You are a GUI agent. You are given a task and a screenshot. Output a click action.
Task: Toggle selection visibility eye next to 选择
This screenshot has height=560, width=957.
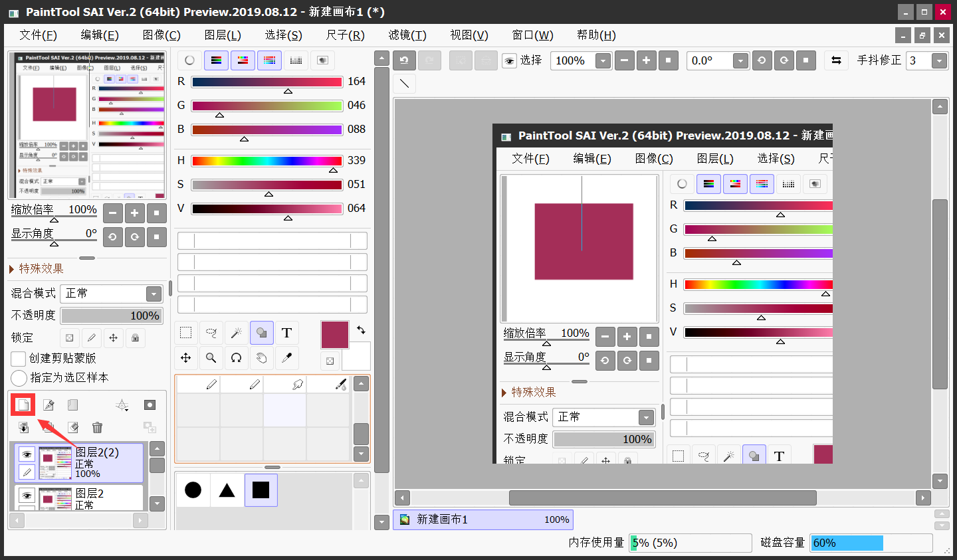pyautogui.click(x=509, y=61)
